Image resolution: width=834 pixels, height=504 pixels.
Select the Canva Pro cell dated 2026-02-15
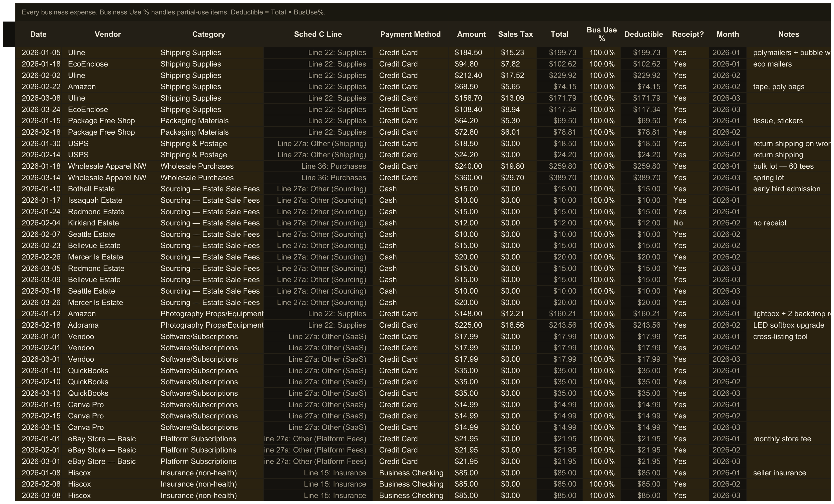pos(108,416)
